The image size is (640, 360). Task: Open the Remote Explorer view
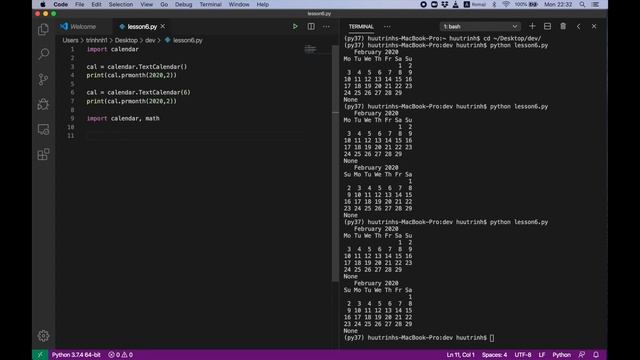point(43,129)
